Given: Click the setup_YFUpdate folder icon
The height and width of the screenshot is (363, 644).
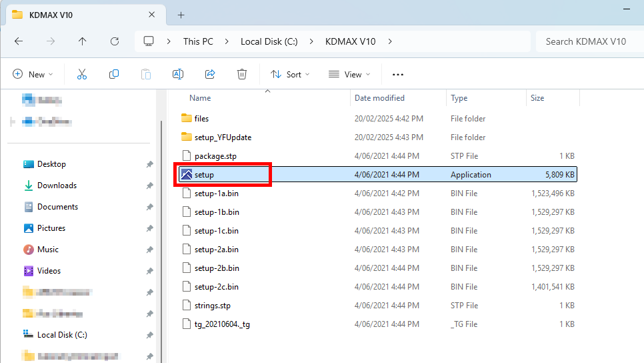Looking at the screenshot, I should (x=187, y=137).
